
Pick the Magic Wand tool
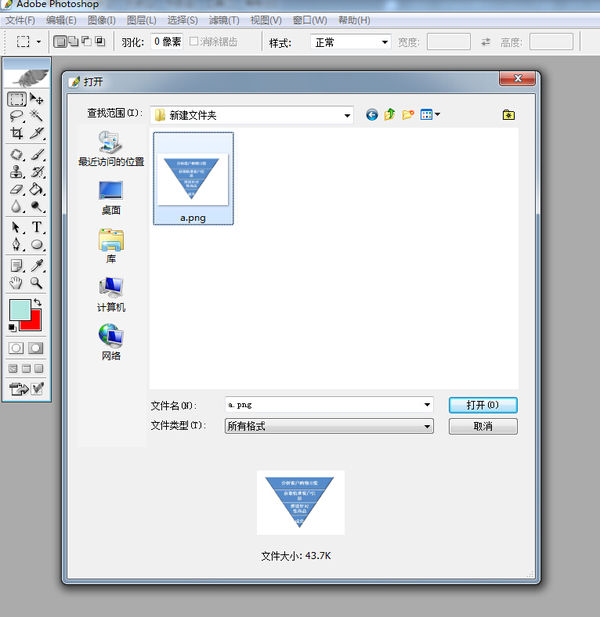(37, 116)
